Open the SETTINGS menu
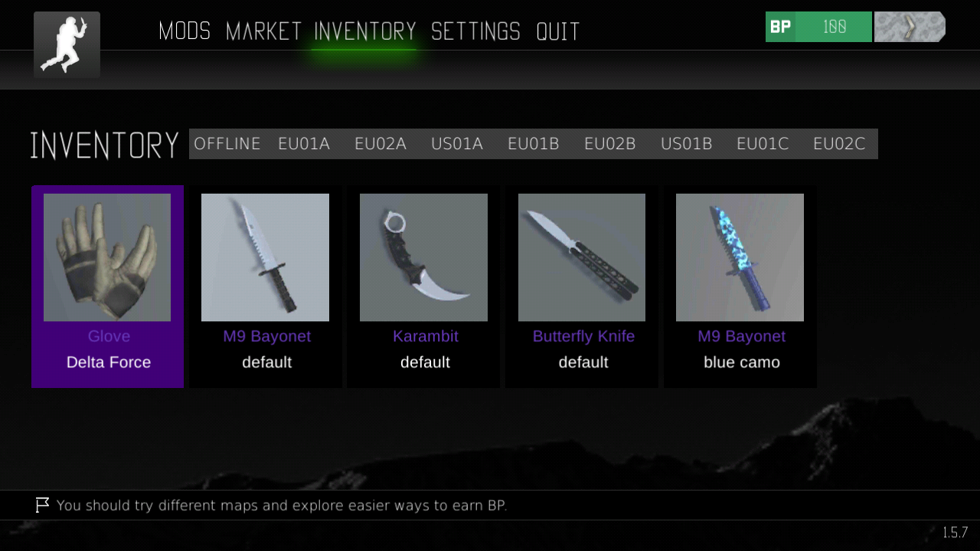 (x=475, y=31)
